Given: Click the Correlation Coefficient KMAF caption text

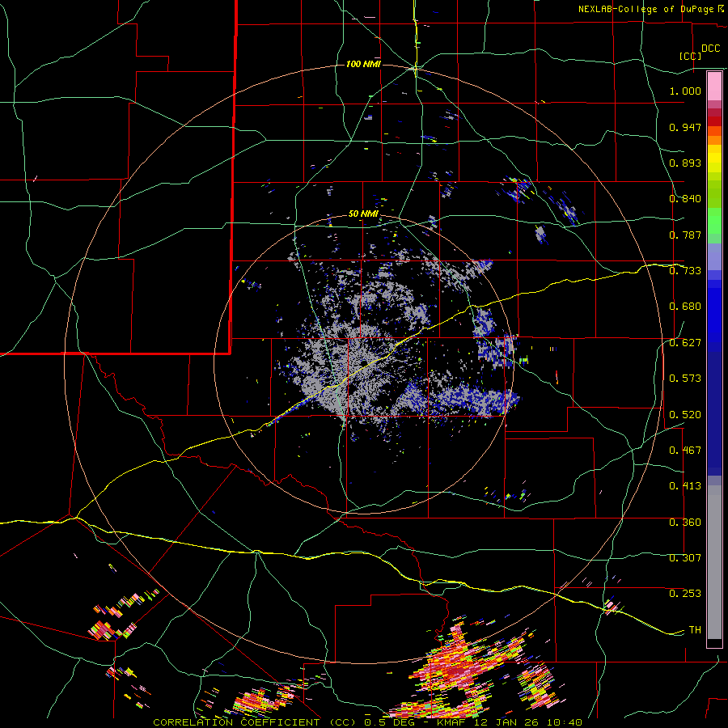Looking at the screenshot, I should coord(368,722).
